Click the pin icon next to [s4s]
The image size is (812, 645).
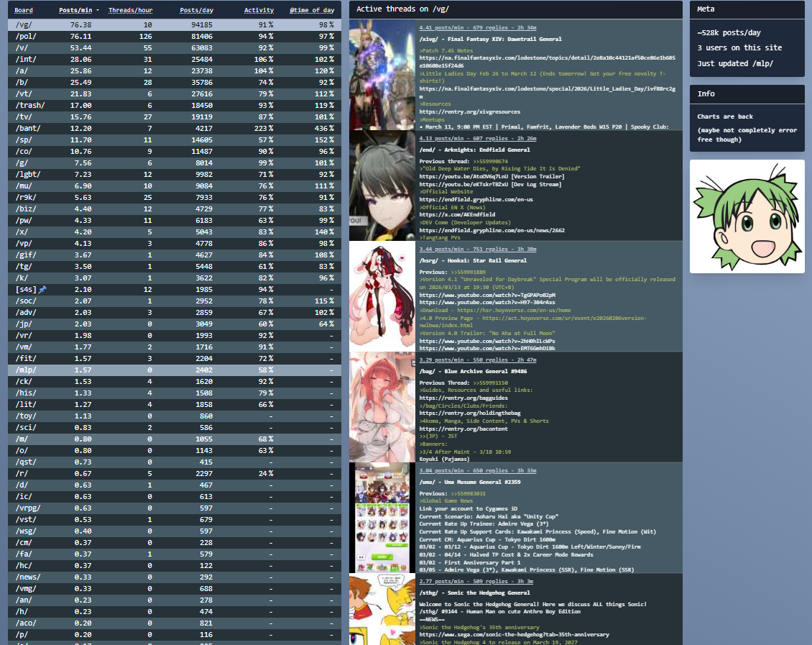tap(42, 289)
